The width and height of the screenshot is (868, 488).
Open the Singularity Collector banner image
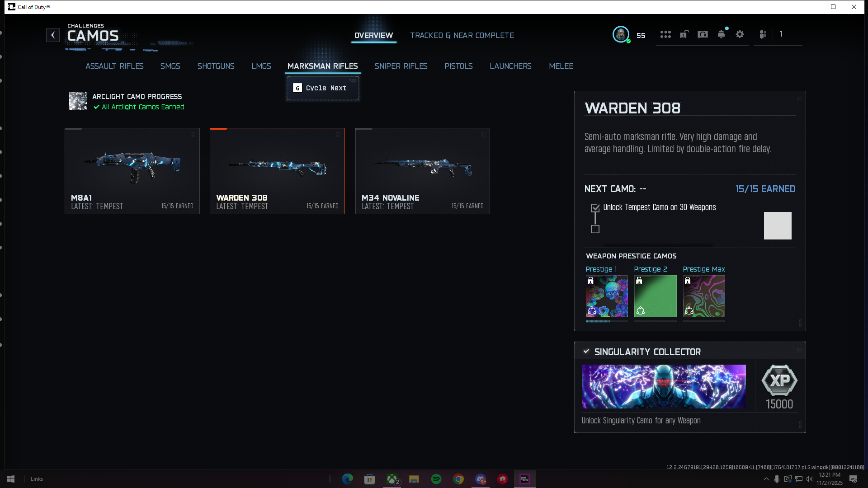664,386
